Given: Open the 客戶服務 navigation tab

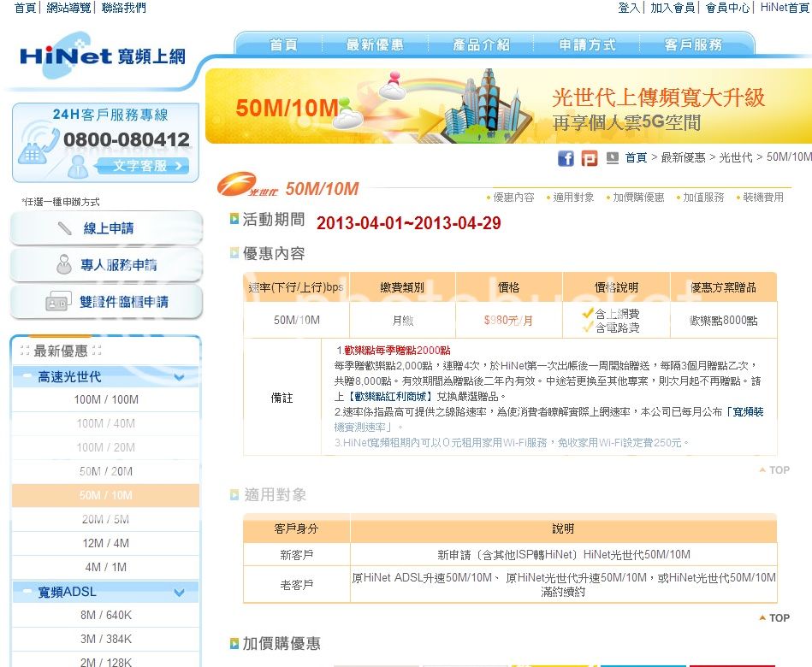Looking at the screenshot, I should click(693, 44).
